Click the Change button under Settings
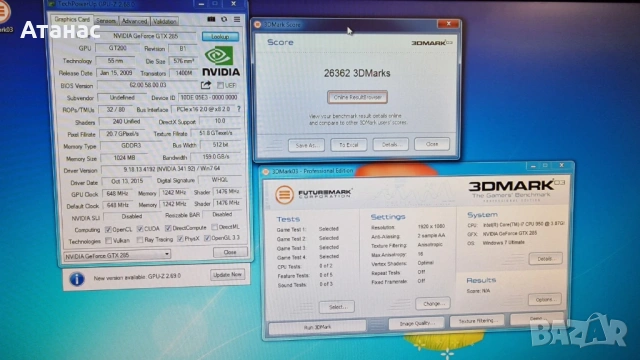The width and height of the screenshot is (640, 360). (433, 304)
